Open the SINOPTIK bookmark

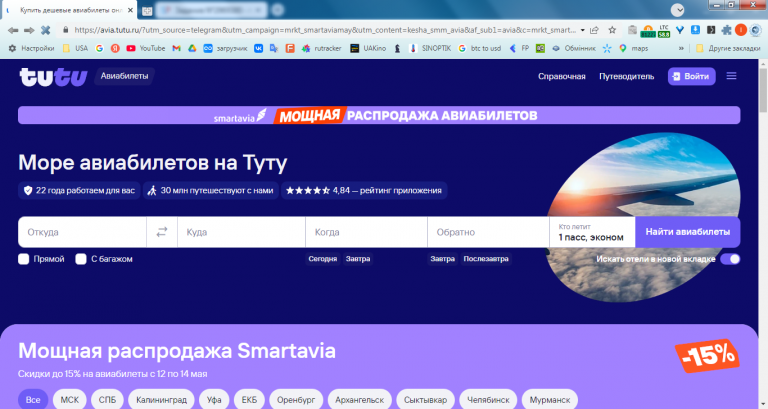[430, 48]
